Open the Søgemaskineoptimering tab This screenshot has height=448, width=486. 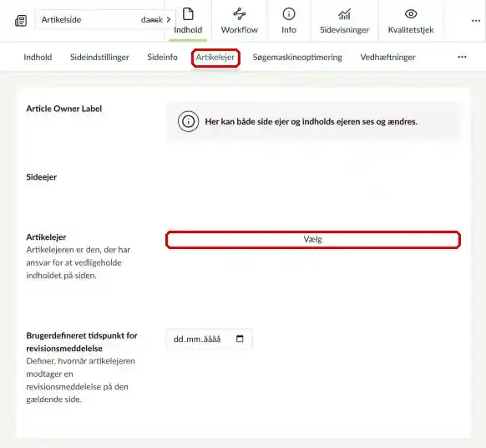point(297,57)
